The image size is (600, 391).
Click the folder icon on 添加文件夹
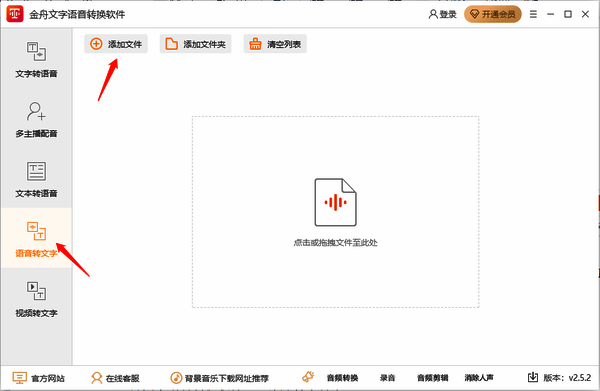pyautogui.click(x=171, y=44)
